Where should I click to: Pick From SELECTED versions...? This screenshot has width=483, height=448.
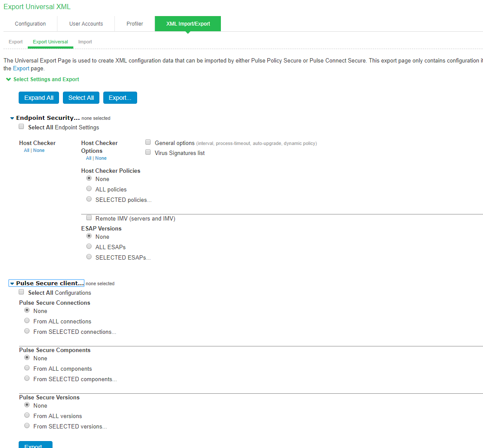pyautogui.click(x=27, y=425)
